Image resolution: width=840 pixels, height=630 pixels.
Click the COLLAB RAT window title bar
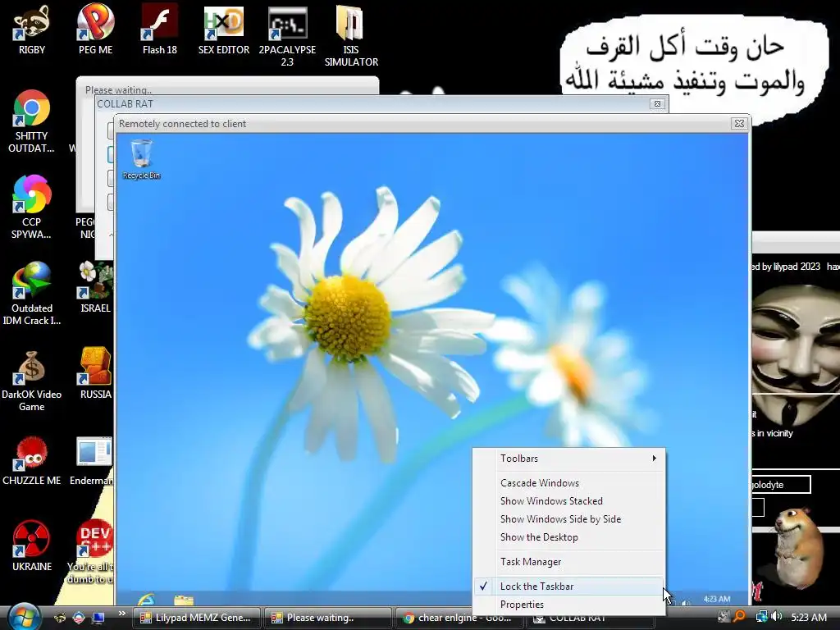[x=381, y=104]
